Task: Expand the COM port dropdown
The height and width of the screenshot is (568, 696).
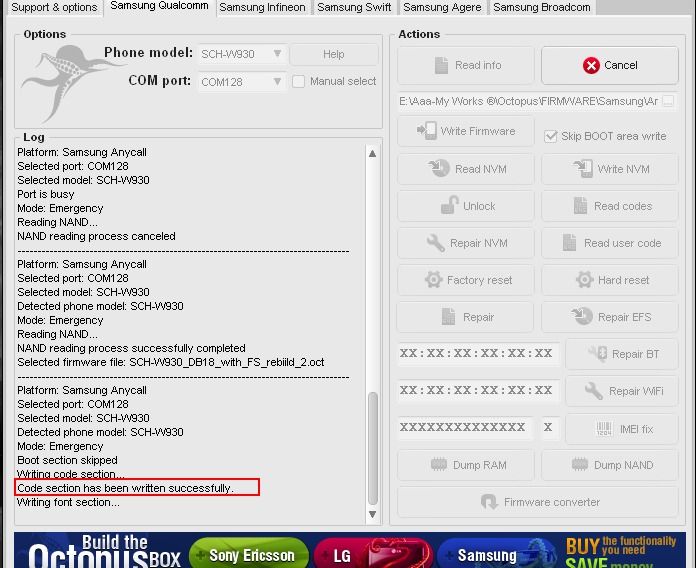Action: pyautogui.click(x=242, y=82)
